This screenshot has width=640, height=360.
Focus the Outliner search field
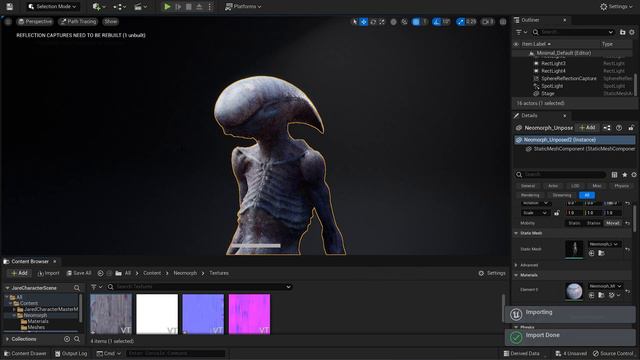click(x=573, y=32)
